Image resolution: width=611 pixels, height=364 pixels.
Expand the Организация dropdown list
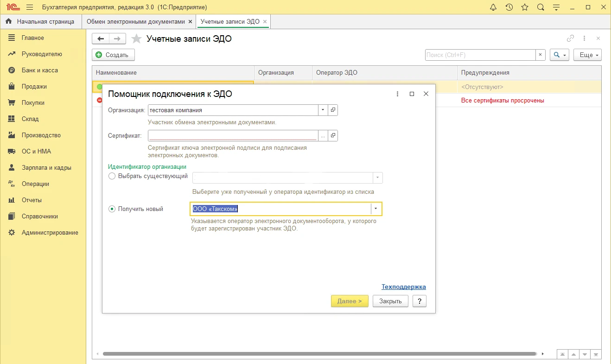(323, 110)
